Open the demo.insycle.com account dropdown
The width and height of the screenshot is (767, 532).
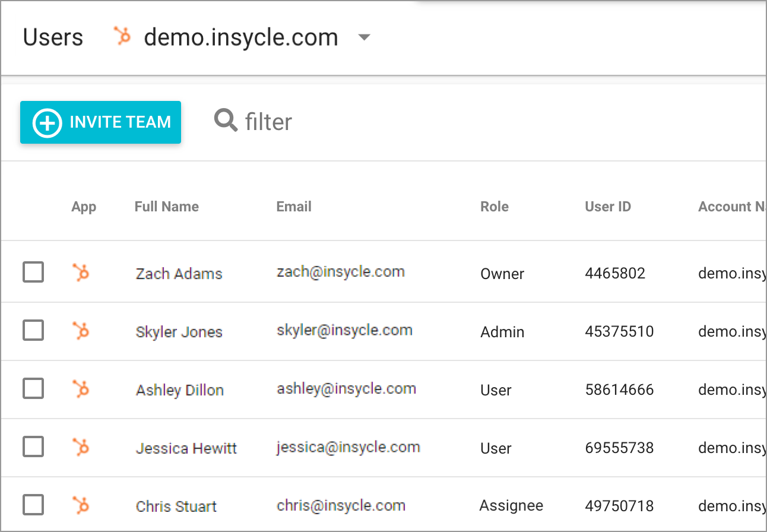240,37
